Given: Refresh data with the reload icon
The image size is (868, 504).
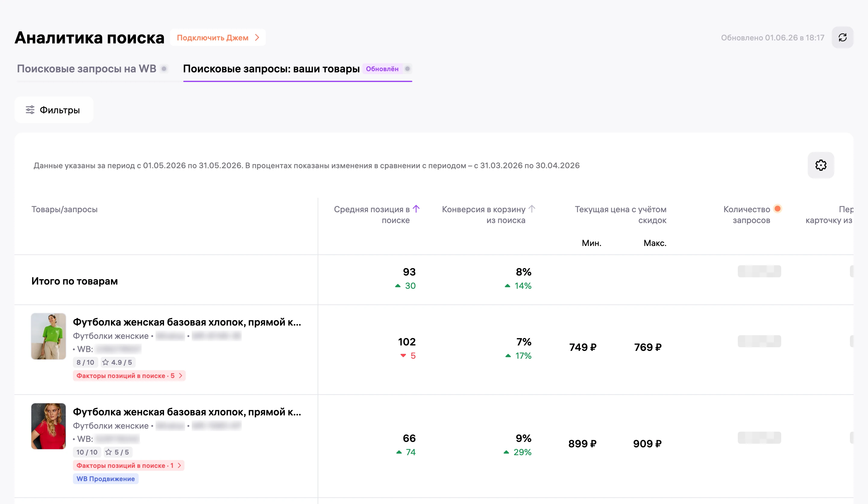Looking at the screenshot, I should [x=842, y=38].
